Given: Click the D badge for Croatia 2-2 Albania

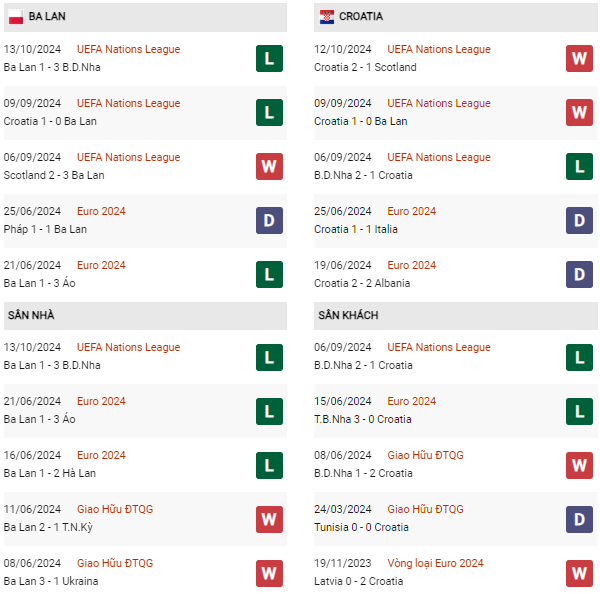Looking at the screenshot, I should 579,274.
